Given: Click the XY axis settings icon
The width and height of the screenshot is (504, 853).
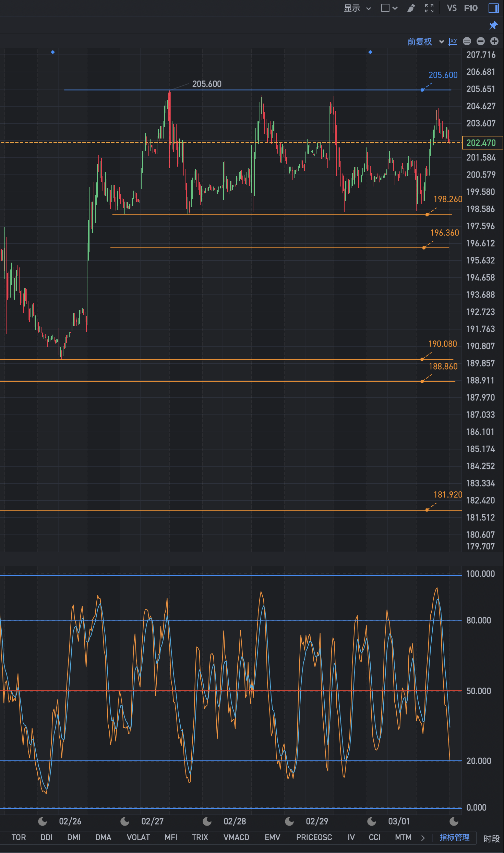Looking at the screenshot, I should [x=453, y=41].
